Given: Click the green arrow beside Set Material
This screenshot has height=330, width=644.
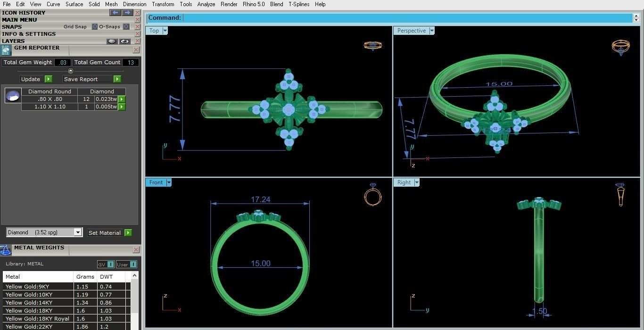Looking at the screenshot, I should click(x=128, y=233).
